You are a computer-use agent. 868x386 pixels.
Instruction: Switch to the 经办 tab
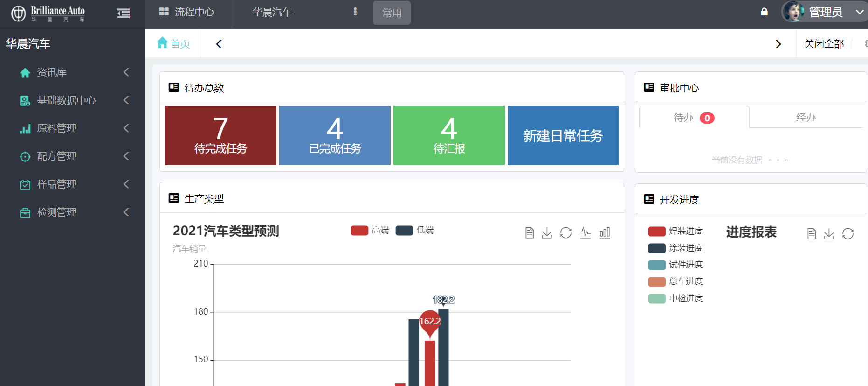pyautogui.click(x=806, y=118)
